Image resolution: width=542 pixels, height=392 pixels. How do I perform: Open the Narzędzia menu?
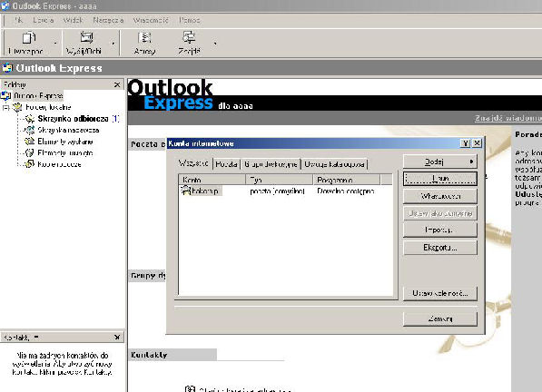click(108, 20)
